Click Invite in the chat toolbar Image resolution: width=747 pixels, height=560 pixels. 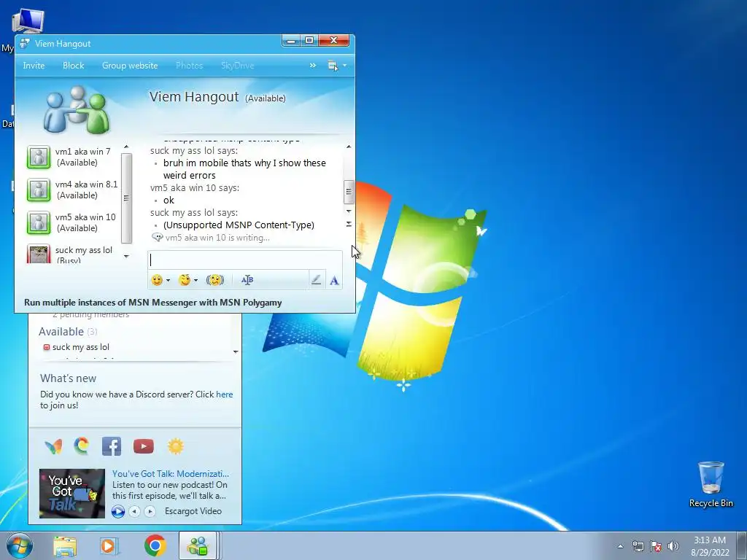(34, 66)
